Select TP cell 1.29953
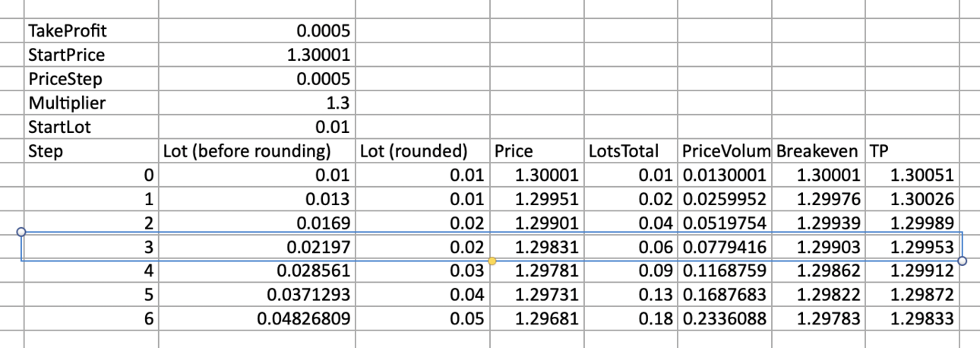Viewport: 980px width, 348px height. (x=913, y=247)
